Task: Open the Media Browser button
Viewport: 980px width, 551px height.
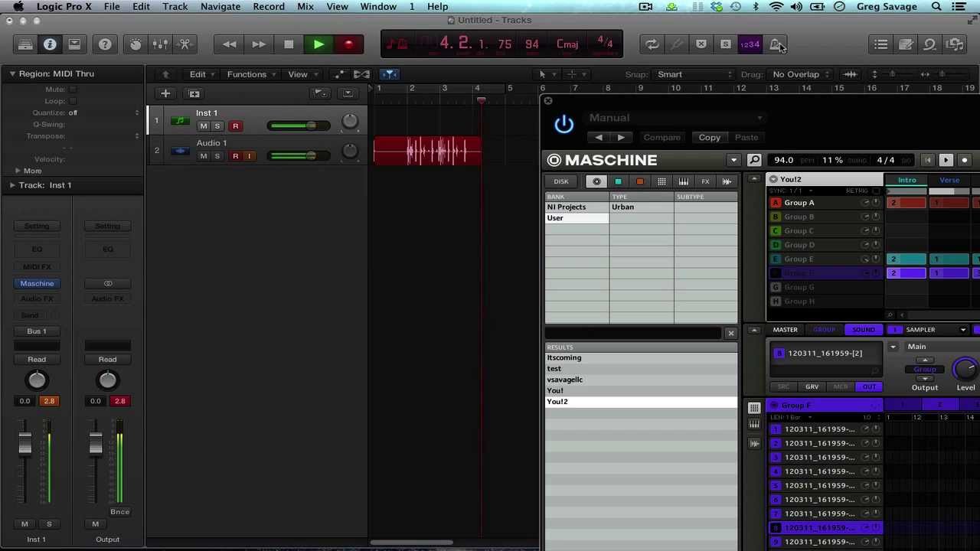Action: 955,44
